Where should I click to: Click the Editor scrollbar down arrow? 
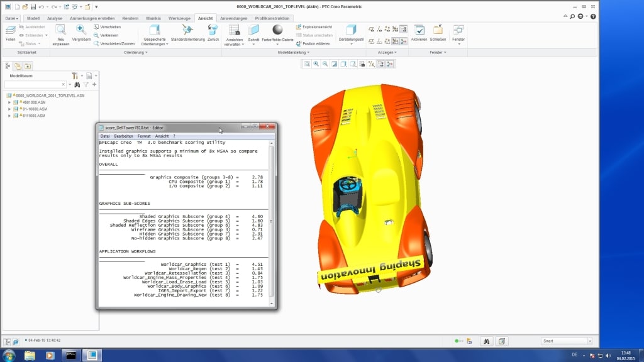pyautogui.click(x=272, y=304)
